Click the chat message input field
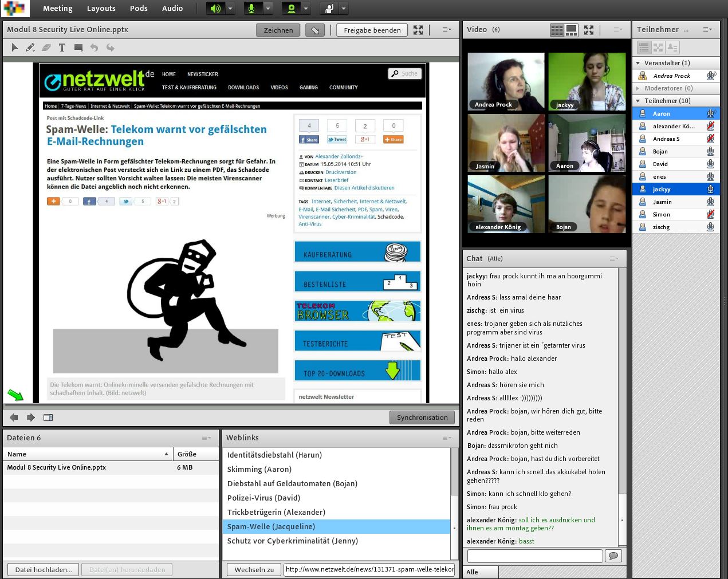728x579 pixels. tap(535, 556)
